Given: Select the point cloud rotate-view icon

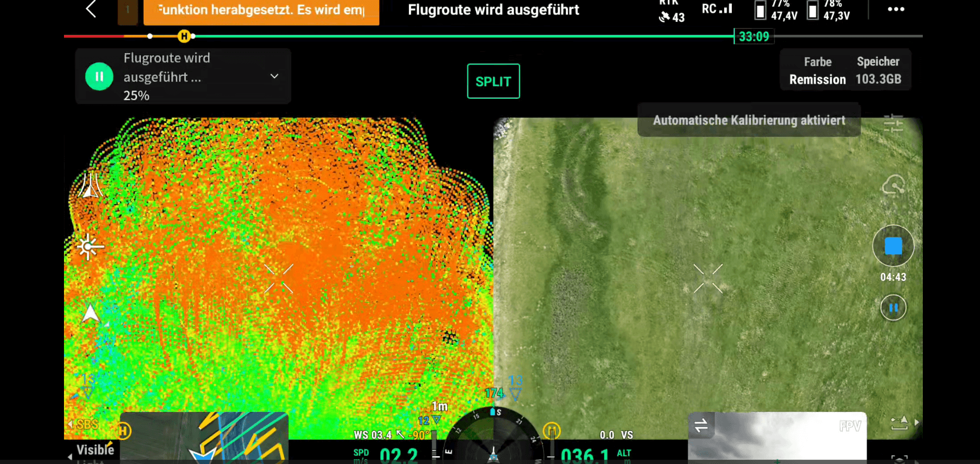Looking at the screenshot, I should point(91,186).
